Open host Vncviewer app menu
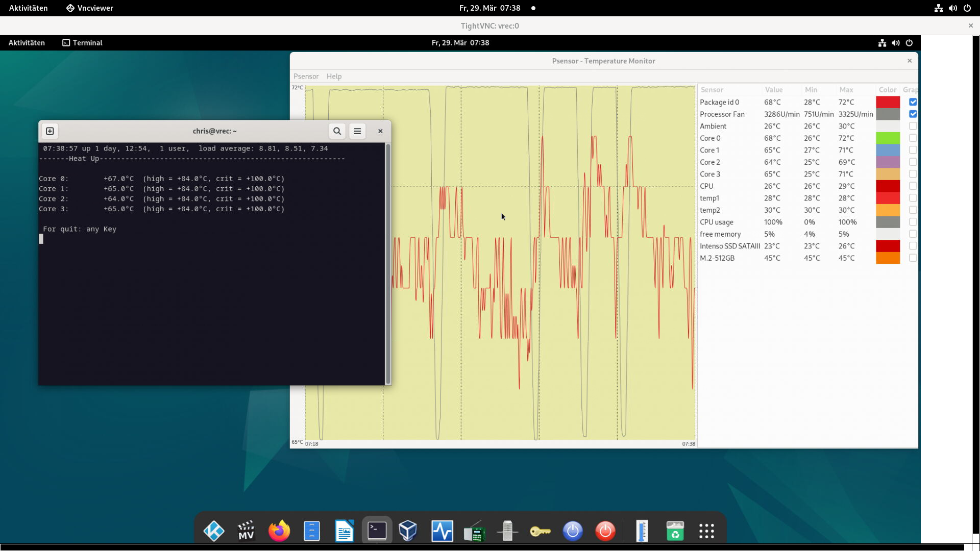 (90, 8)
